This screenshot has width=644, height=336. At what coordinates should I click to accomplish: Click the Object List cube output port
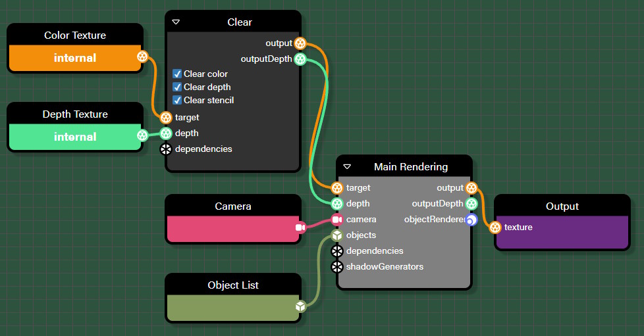pos(300,306)
